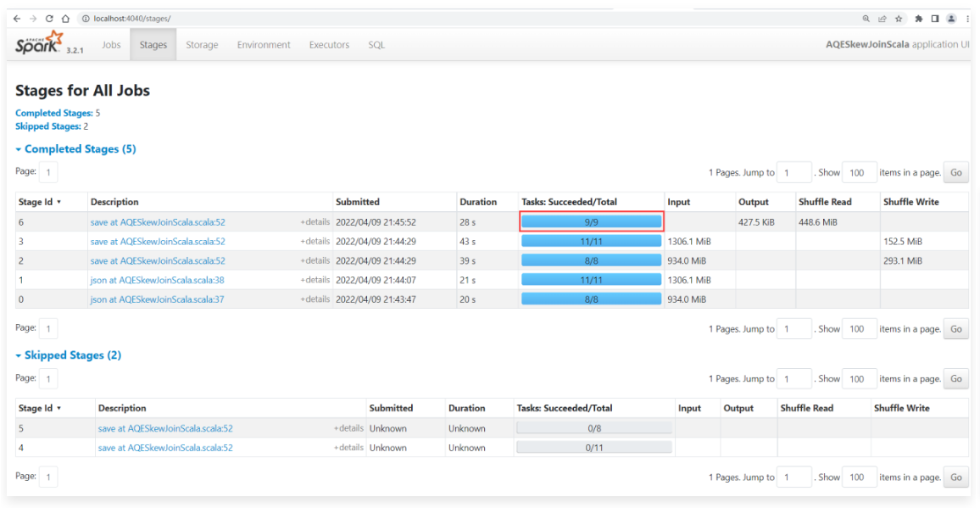Open skipped stage 4 save description link
980x508 pixels.
[165, 448]
